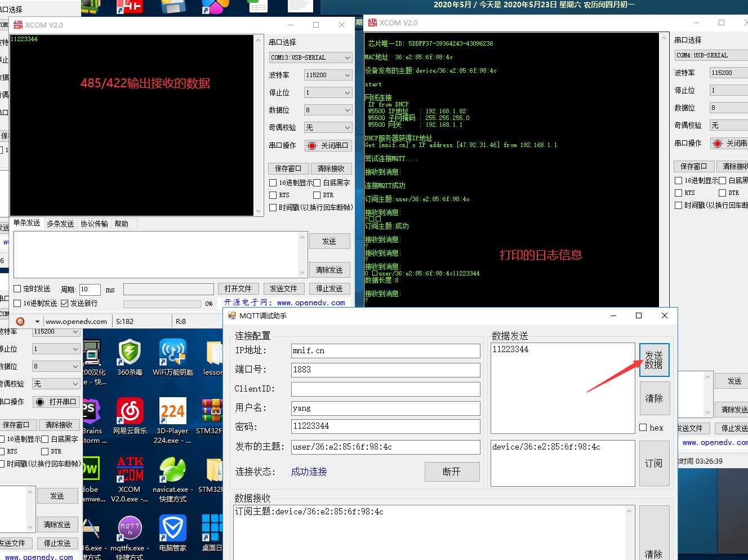Toggle 16进制显示 in COM4 XCOM window
Image resolution: width=748 pixels, height=560 pixels.
click(679, 180)
